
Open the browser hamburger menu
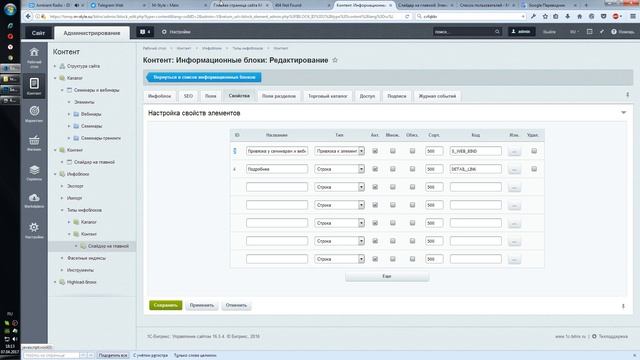point(633,16)
